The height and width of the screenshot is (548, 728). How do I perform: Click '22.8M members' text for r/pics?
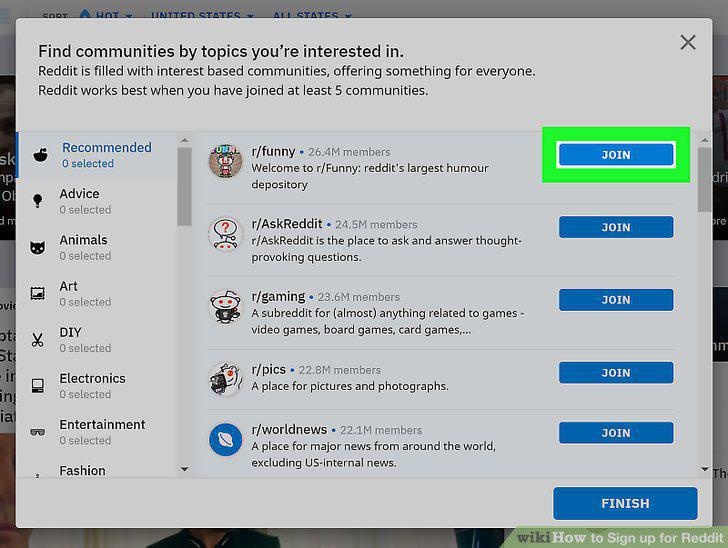click(339, 370)
